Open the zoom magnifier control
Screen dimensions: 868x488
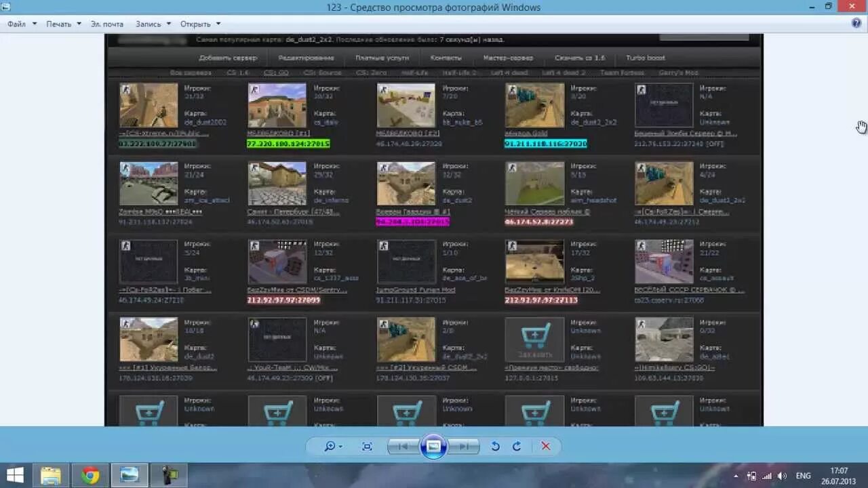pyautogui.click(x=332, y=446)
